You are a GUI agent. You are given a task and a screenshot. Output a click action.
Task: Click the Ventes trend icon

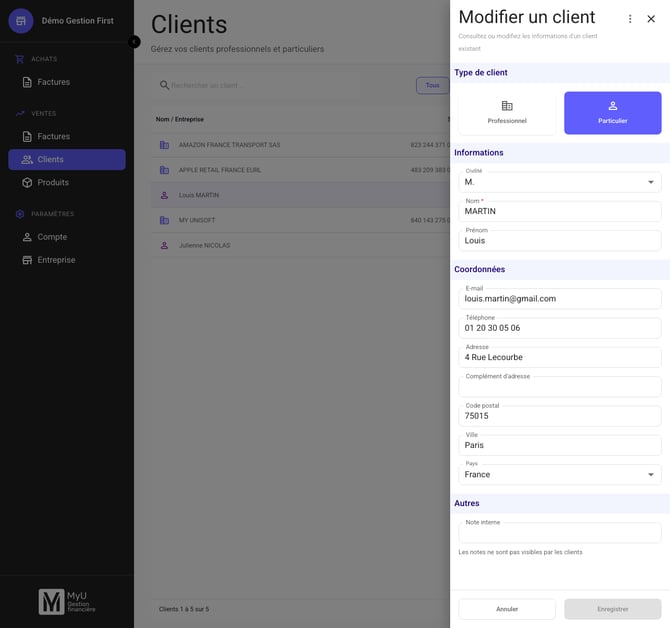tap(20, 114)
